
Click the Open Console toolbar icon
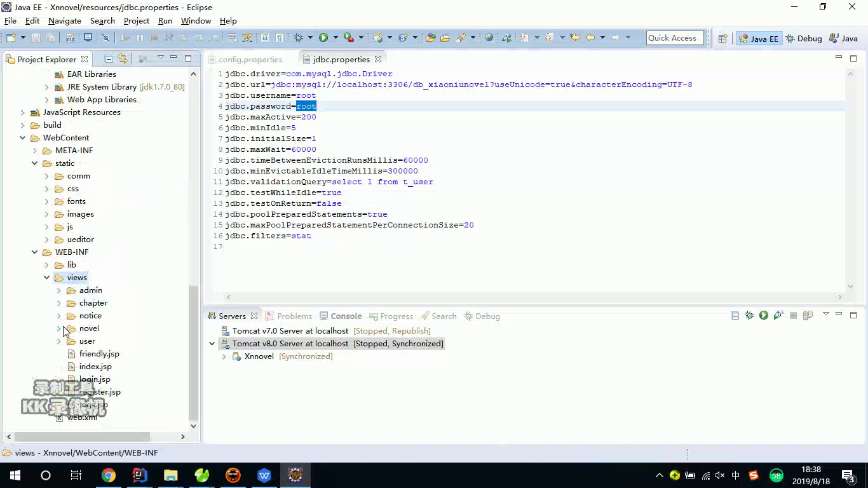pos(88,38)
